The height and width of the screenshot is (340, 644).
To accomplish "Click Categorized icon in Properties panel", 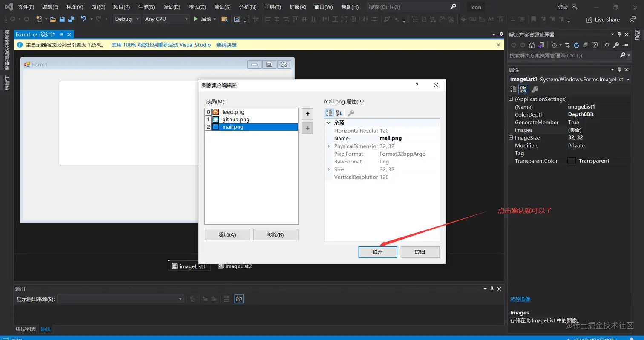I will tap(514, 89).
